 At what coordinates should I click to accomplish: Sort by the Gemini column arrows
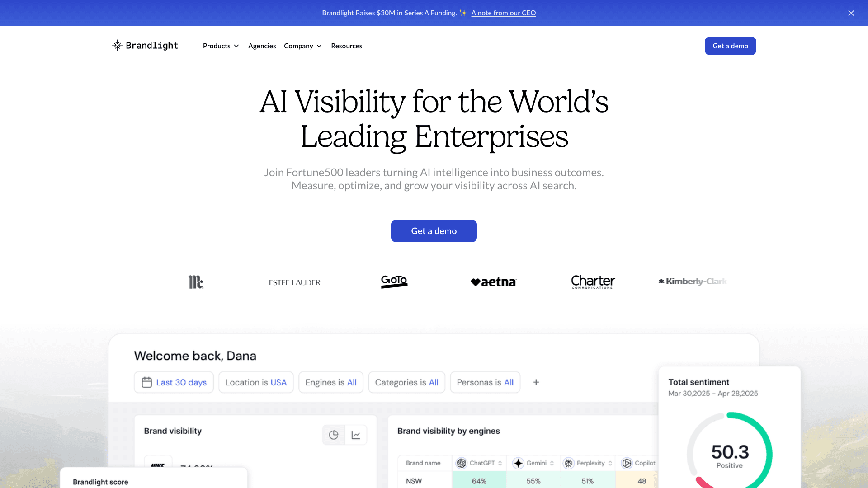[x=552, y=463]
